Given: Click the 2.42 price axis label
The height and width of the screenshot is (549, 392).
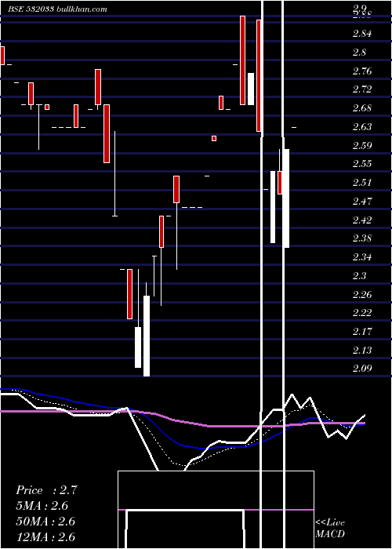Looking at the screenshot, I should click(362, 220).
